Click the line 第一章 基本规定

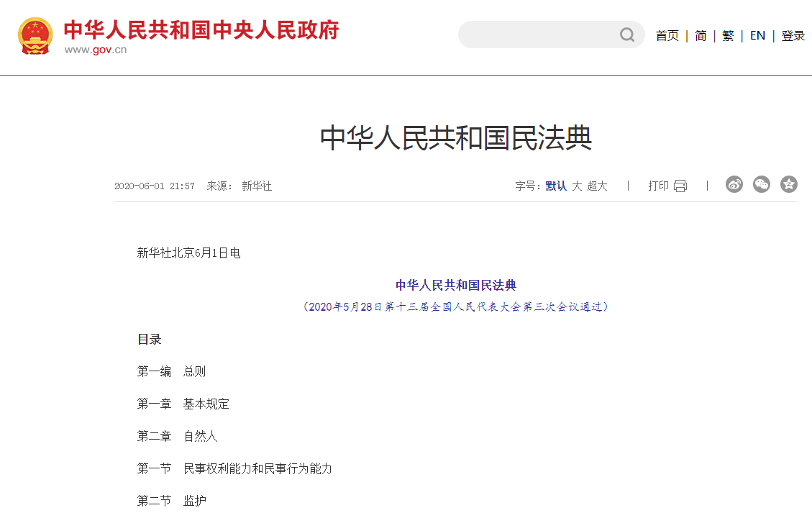[183, 404]
